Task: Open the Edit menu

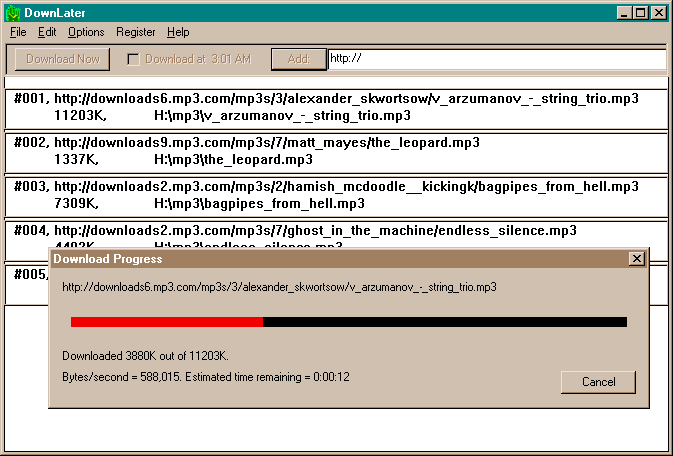Action: 47,32
